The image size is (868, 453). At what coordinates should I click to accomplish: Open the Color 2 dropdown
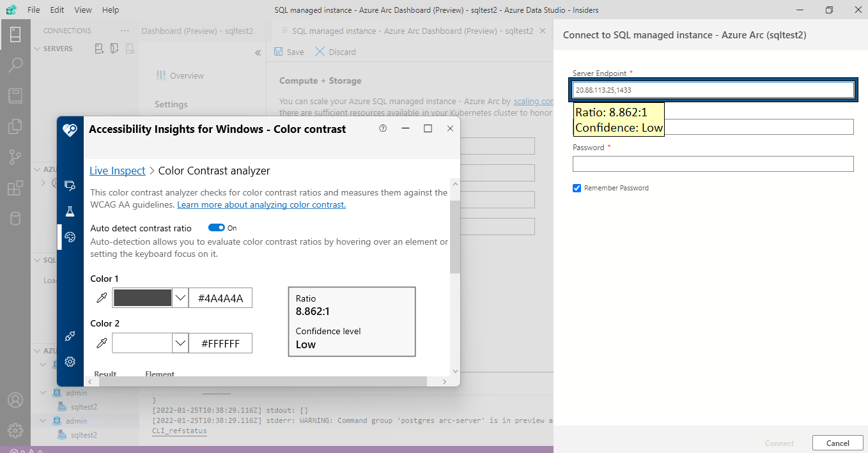coord(180,343)
